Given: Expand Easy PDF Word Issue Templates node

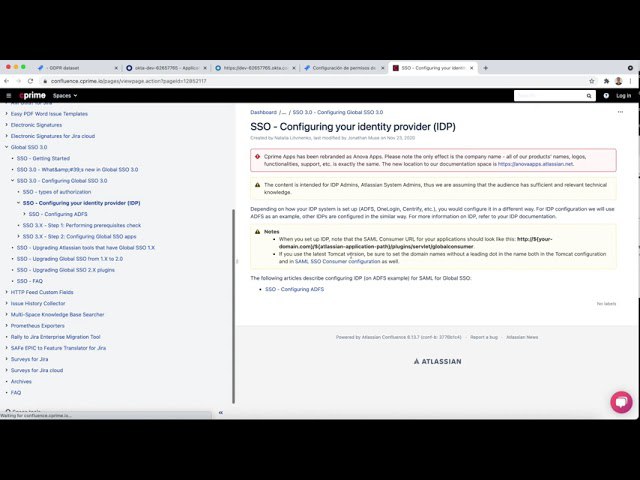Looking at the screenshot, I should [x=7, y=114].
